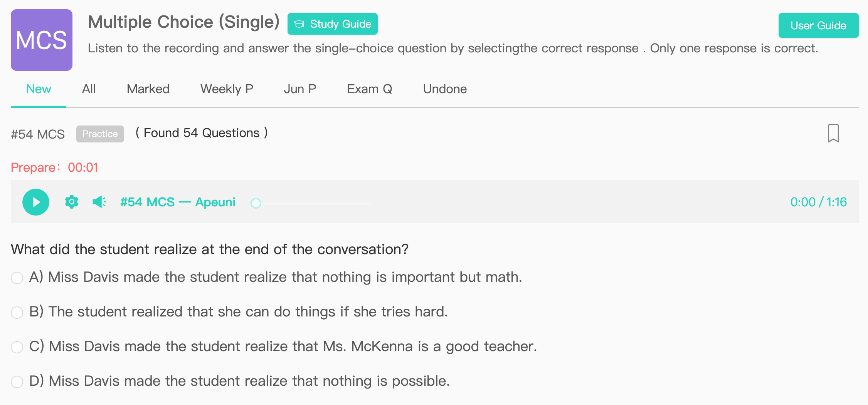The height and width of the screenshot is (405, 868).
Task: Go to the Exam Q tab
Action: [370, 89]
